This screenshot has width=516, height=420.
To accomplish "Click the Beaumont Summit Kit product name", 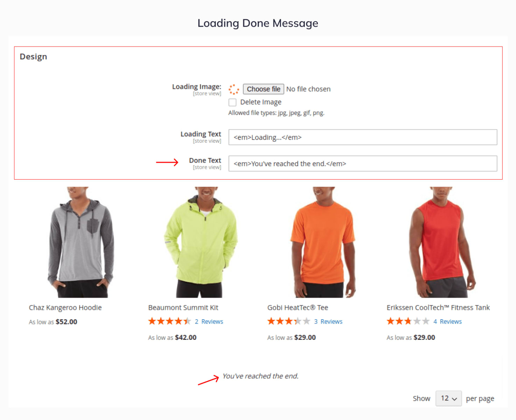I will point(183,308).
